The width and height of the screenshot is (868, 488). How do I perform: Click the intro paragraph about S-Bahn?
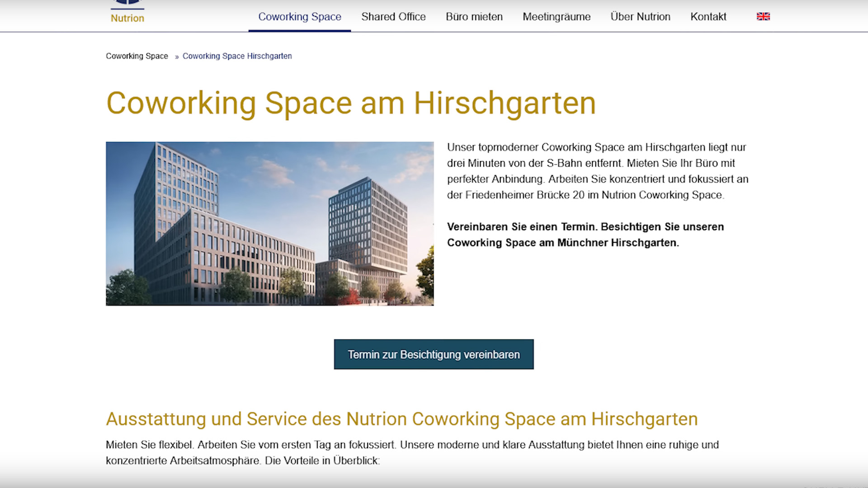click(597, 171)
